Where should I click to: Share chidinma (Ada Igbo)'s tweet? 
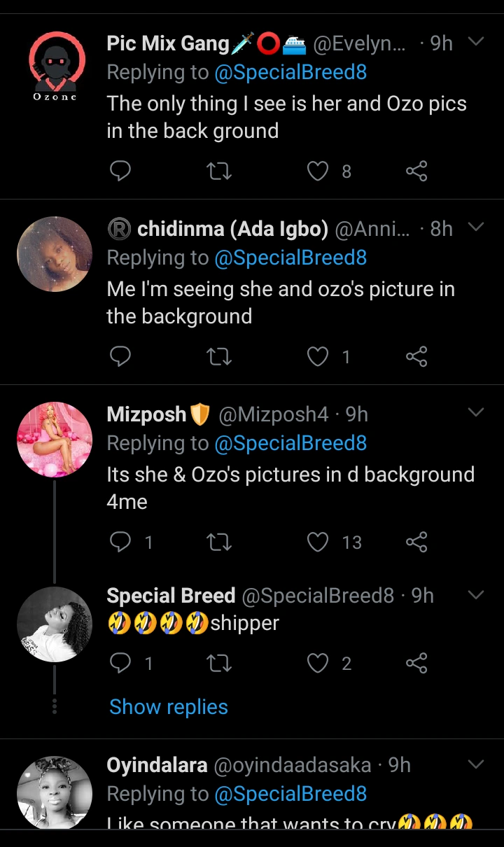[416, 357]
